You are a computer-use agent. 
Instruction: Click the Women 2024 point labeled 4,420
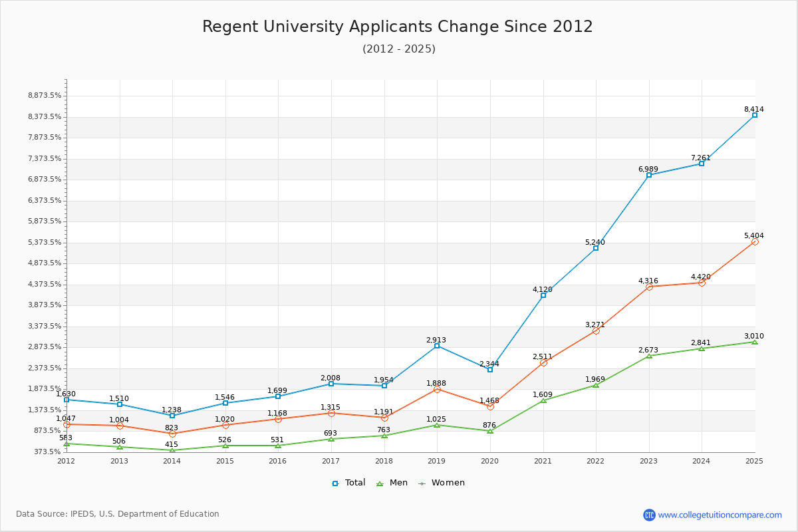[x=702, y=283]
